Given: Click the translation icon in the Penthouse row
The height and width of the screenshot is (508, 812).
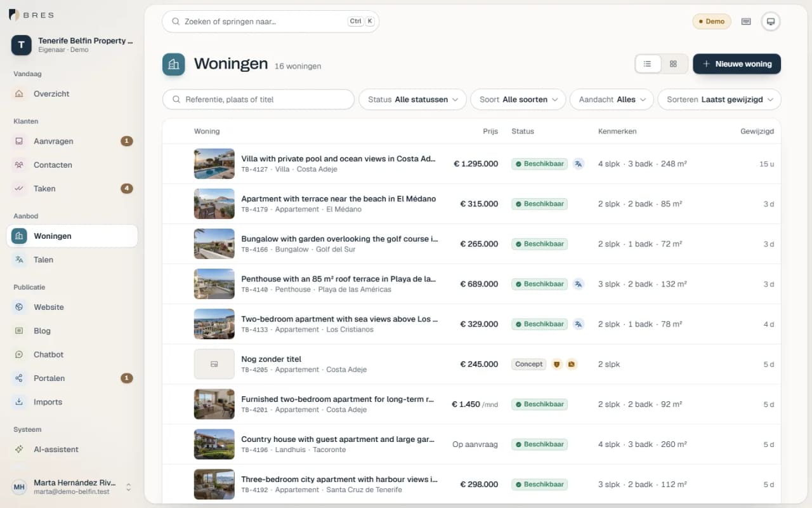Looking at the screenshot, I should [579, 284].
